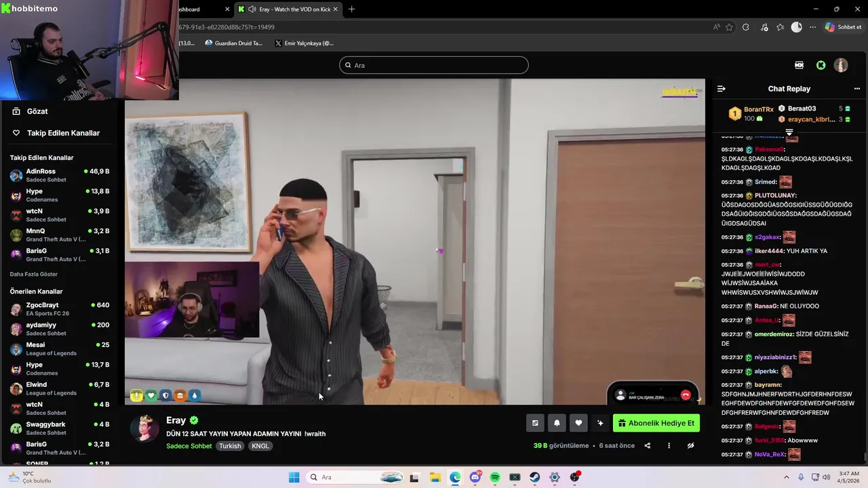Open MnnQ channel in sidebar
This screenshot has height=488, width=868.
pyautogui.click(x=60, y=235)
